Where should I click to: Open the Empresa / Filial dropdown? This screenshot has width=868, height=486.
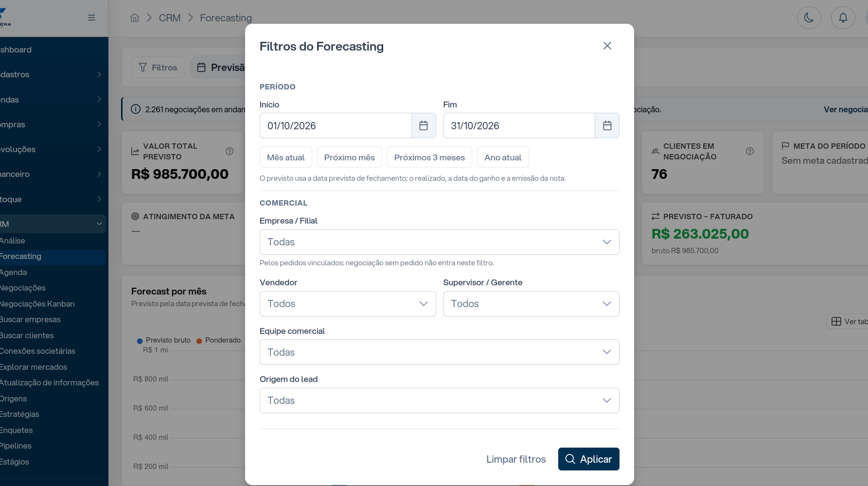[x=439, y=242]
